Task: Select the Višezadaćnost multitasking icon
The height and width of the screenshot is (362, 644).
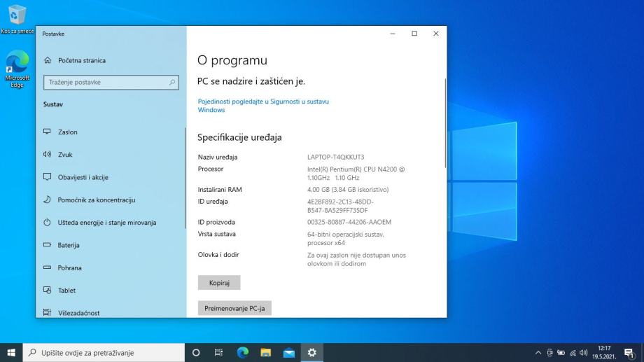Action: coord(47,313)
